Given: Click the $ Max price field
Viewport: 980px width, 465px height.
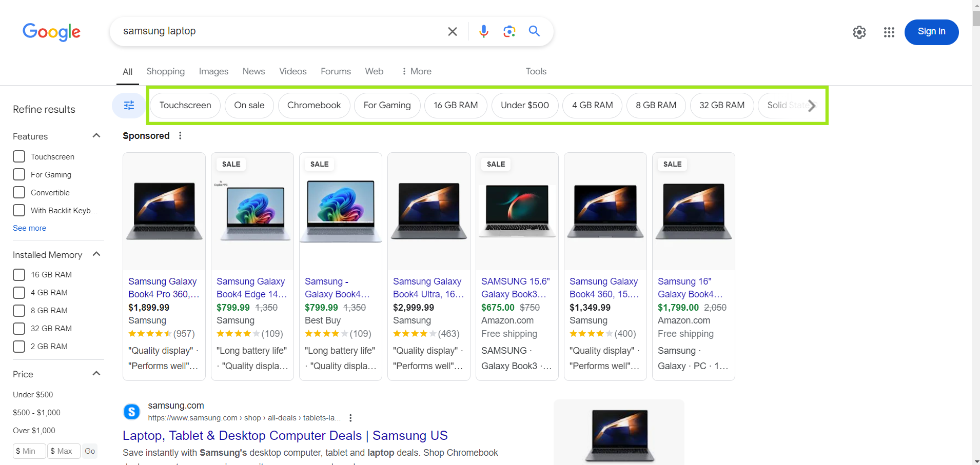Looking at the screenshot, I should [x=64, y=451].
